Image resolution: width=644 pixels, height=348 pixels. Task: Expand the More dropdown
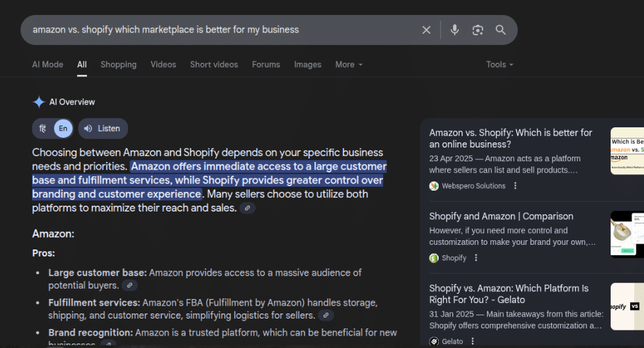[x=348, y=65]
